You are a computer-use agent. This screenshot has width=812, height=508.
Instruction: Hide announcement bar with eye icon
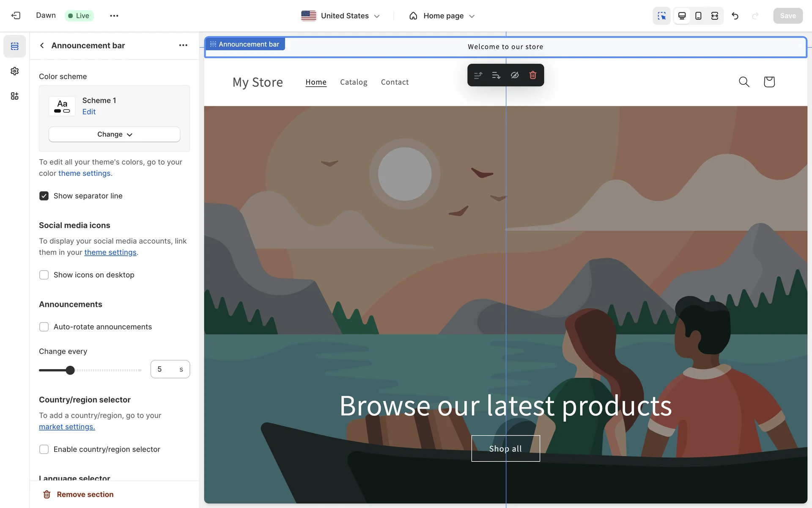(514, 75)
